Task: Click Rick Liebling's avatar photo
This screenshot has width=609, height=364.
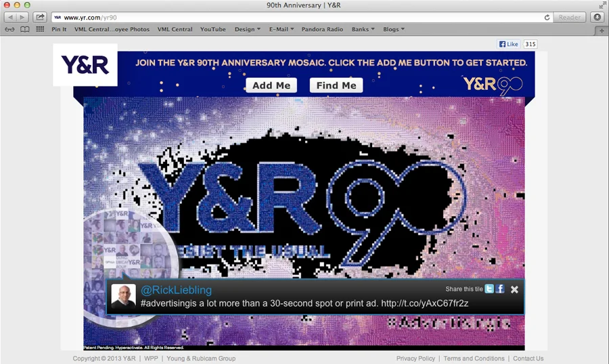Action: click(x=124, y=296)
